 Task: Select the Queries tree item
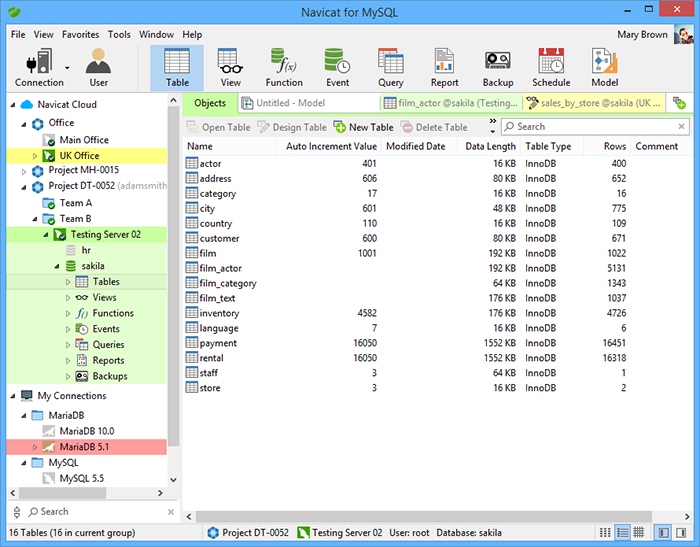108,345
